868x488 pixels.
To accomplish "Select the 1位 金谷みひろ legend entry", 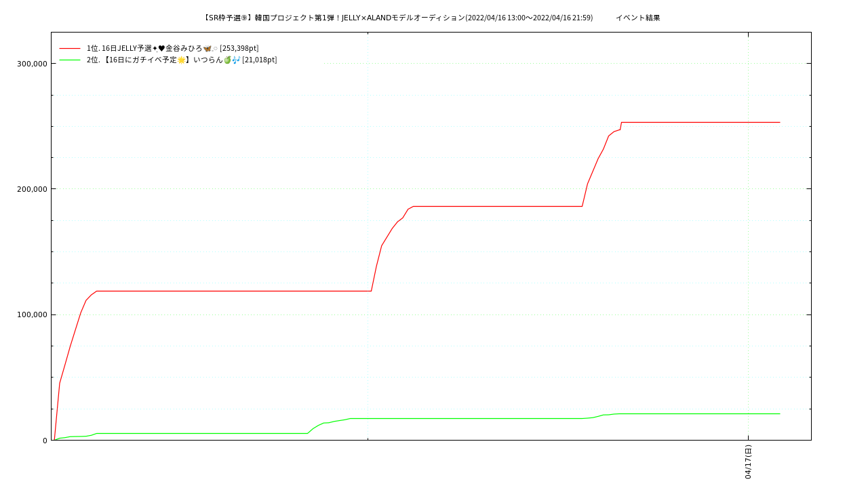I will pos(172,48).
